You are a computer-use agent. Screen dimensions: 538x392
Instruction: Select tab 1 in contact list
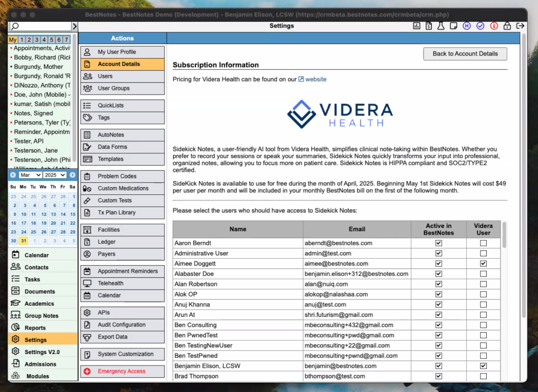pyautogui.click(x=22, y=40)
